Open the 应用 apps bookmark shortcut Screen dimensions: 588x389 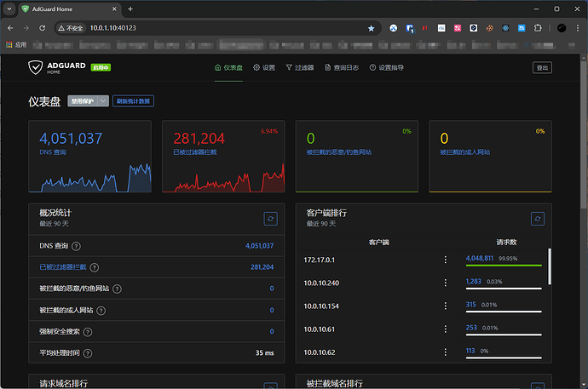[x=16, y=45]
